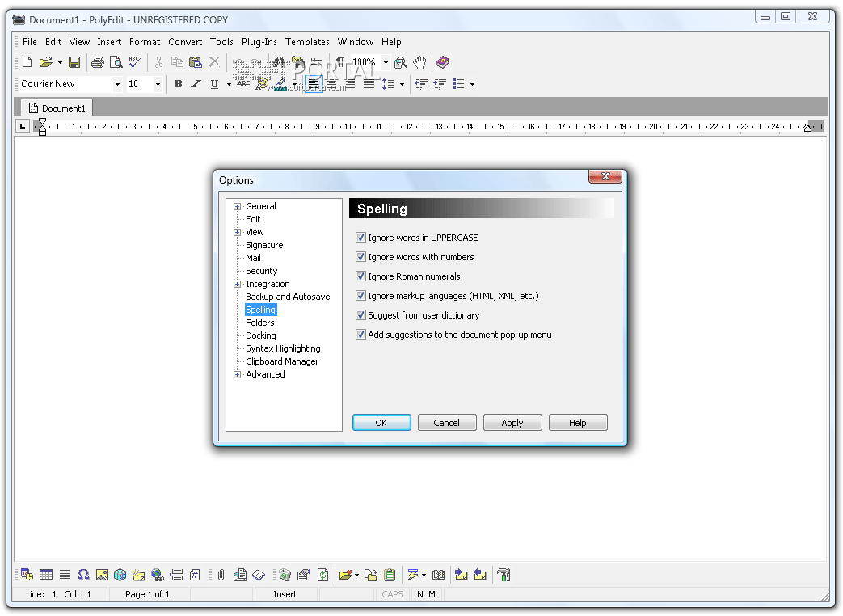Open the Plug-Ins menu
The height and width of the screenshot is (616, 843).
(x=259, y=42)
